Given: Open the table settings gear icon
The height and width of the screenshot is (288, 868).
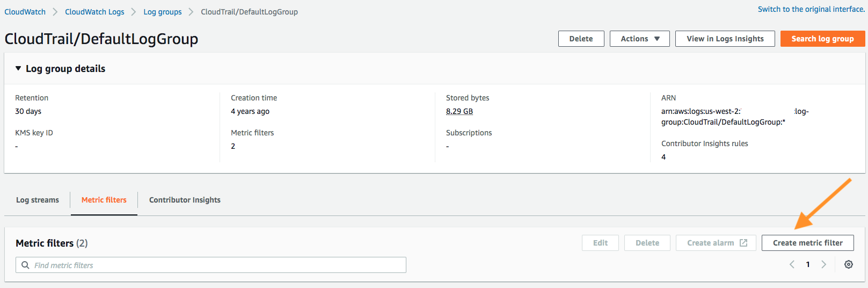Looking at the screenshot, I should pos(849,264).
